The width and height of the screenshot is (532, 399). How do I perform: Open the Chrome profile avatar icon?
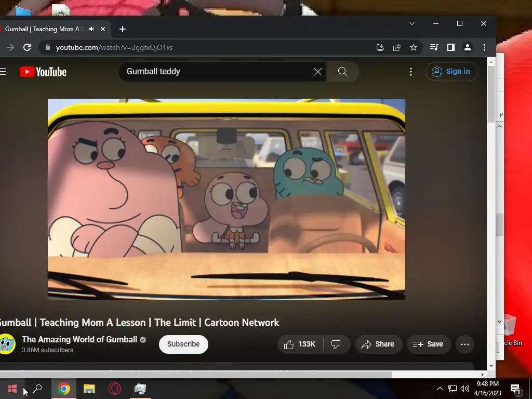point(468,47)
